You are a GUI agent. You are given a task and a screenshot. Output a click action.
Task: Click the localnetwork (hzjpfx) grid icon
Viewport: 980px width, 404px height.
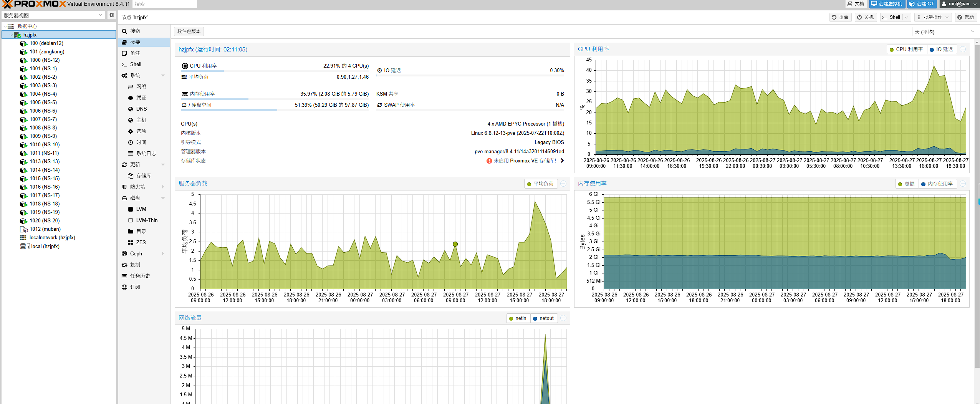[23, 238]
